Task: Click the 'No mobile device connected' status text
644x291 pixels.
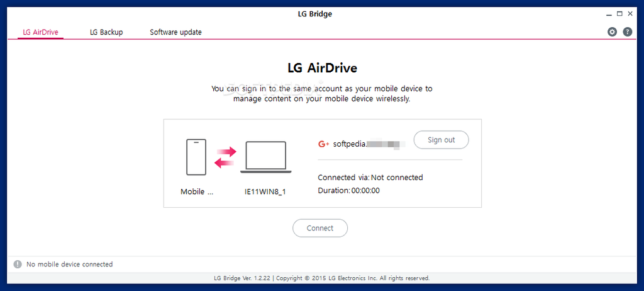Action: point(69,265)
